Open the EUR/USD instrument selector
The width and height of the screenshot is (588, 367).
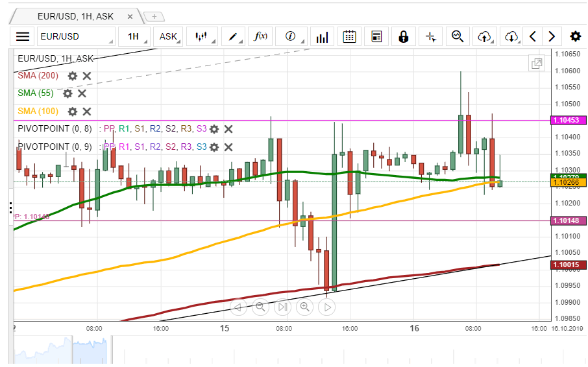coord(75,37)
